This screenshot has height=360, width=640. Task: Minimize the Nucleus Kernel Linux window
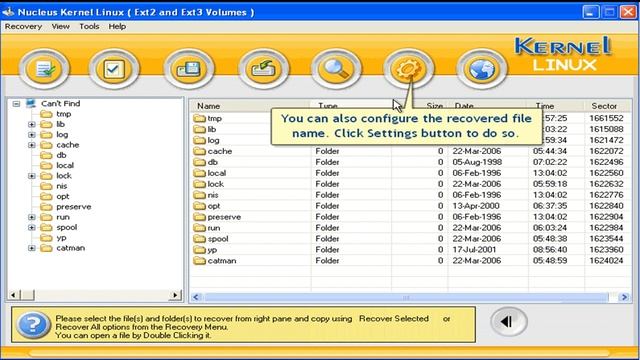click(x=590, y=12)
